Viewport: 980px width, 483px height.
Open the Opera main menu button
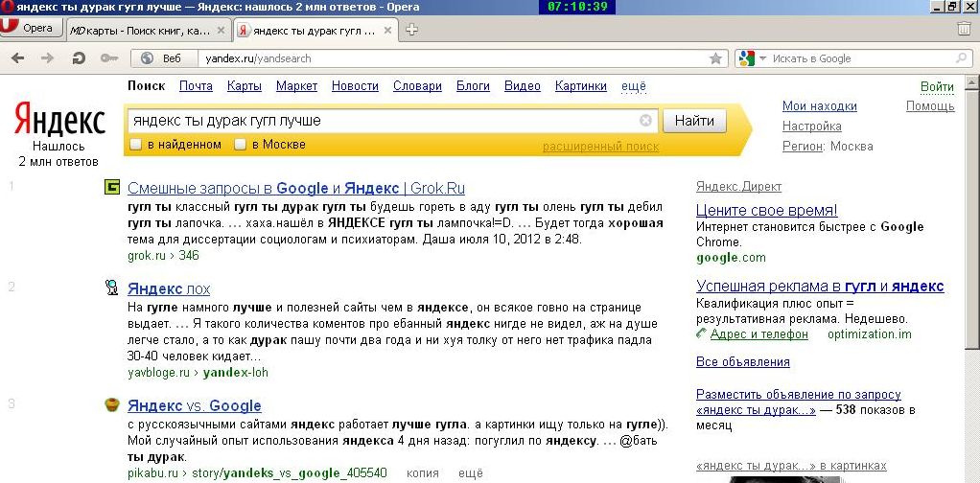[30, 29]
